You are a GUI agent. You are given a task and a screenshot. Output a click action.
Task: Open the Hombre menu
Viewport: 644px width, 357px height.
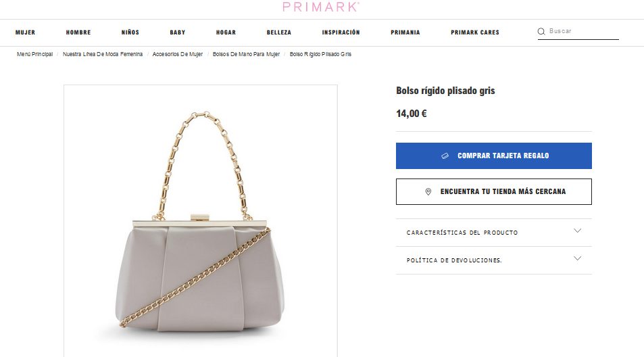(x=78, y=32)
